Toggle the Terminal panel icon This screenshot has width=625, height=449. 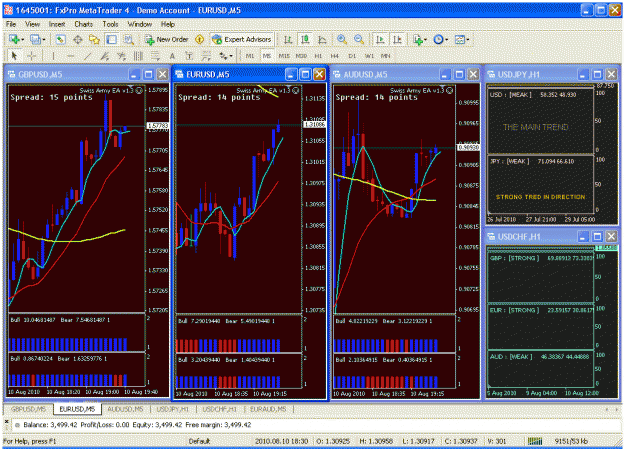tap(112, 39)
